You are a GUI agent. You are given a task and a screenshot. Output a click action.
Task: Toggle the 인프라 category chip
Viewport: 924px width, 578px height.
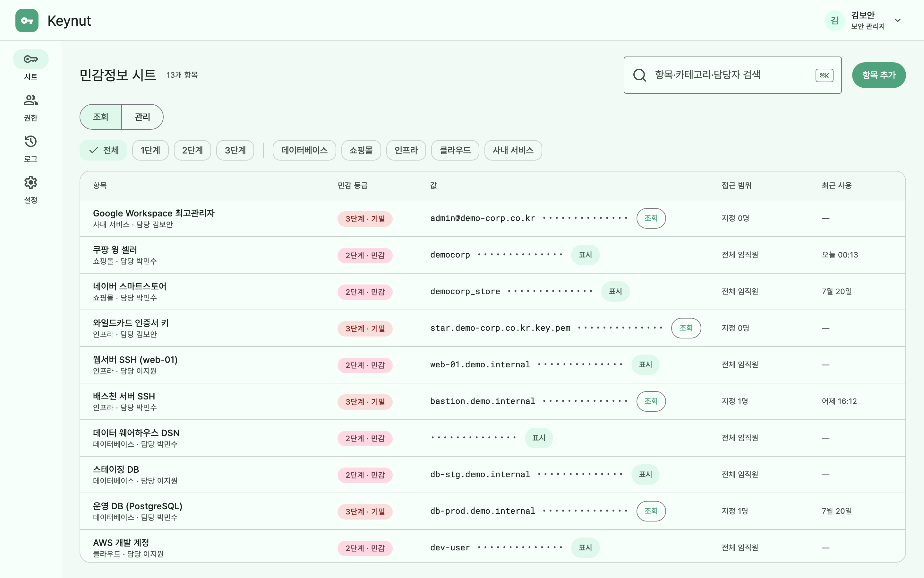click(406, 150)
